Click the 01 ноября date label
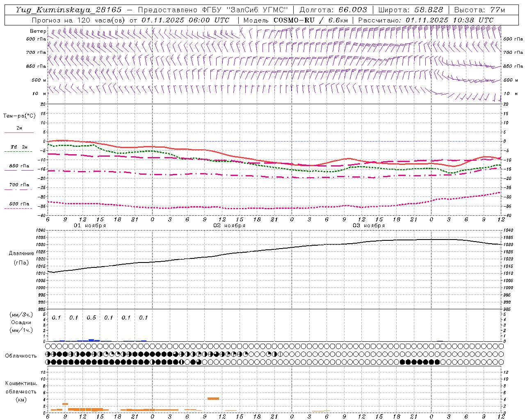525x420 pixels. pyautogui.click(x=90, y=226)
